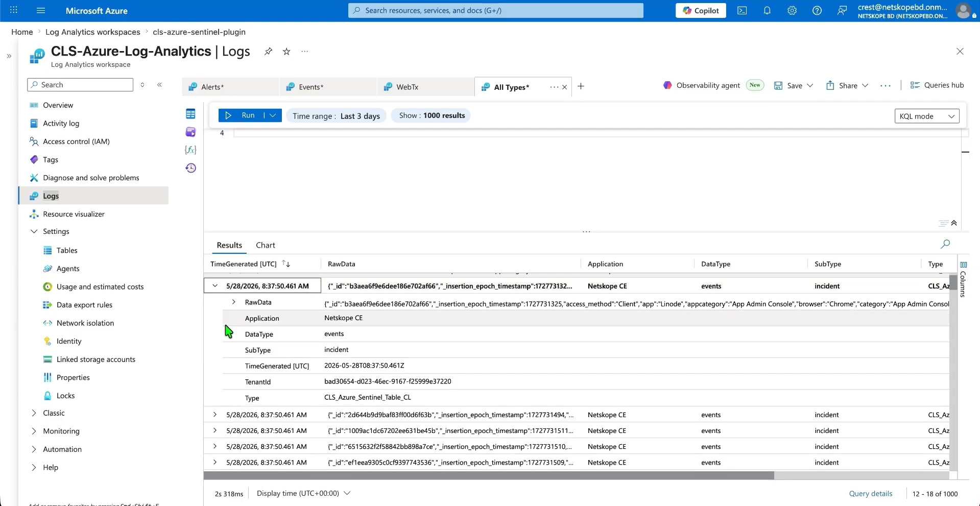Open the Query history clock icon
This screenshot has height=506, width=980.
coord(190,168)
